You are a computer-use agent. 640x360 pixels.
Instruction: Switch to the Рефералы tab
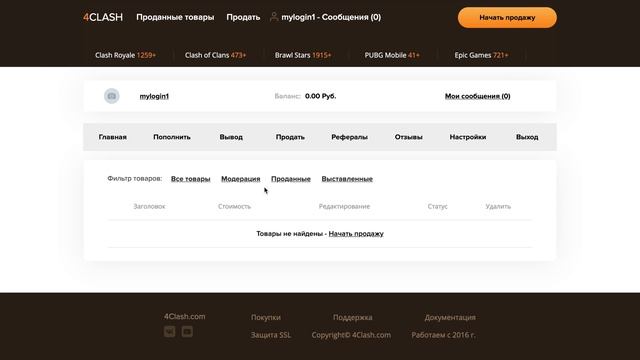349,137
